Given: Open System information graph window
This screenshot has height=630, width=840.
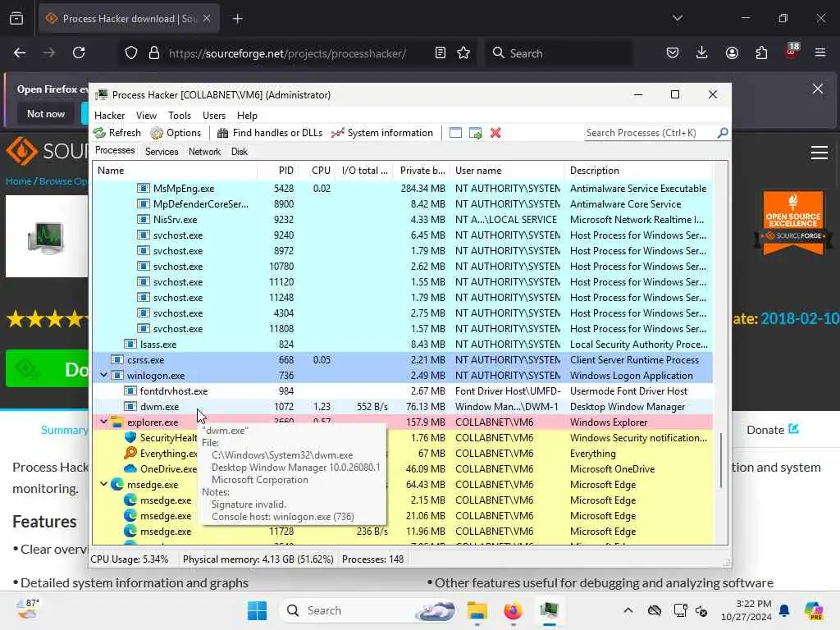Looking at the screenshot, I should click(382, 133).
